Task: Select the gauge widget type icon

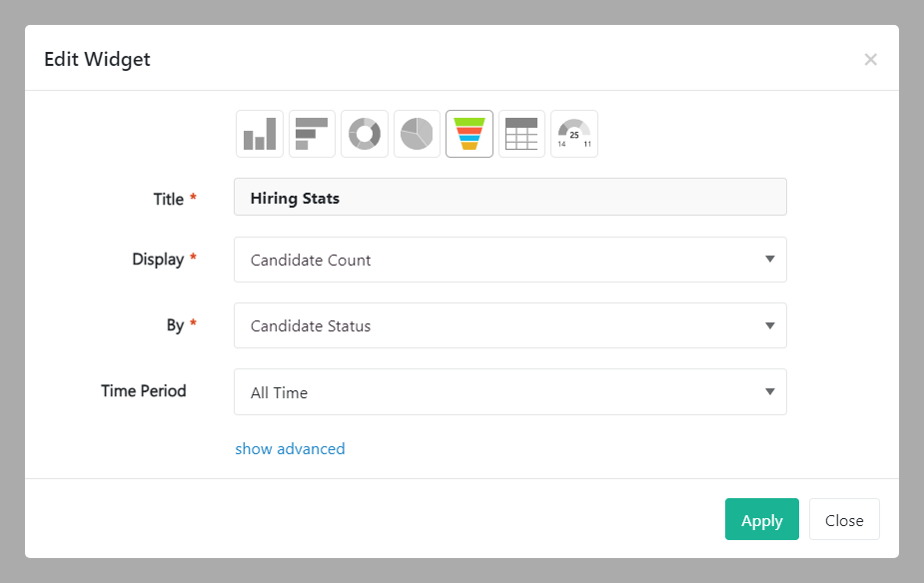Action: coord(574,134)
